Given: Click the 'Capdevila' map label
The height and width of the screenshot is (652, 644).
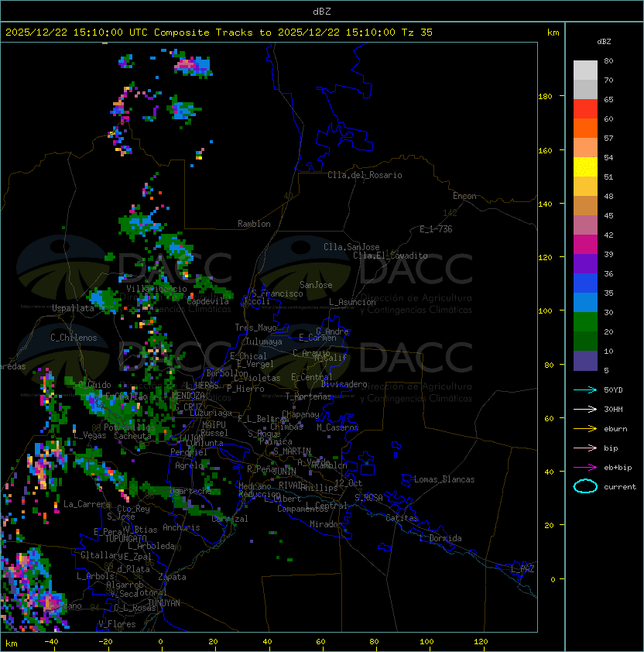Looking at the screenshot, I should tap(207, 301).
